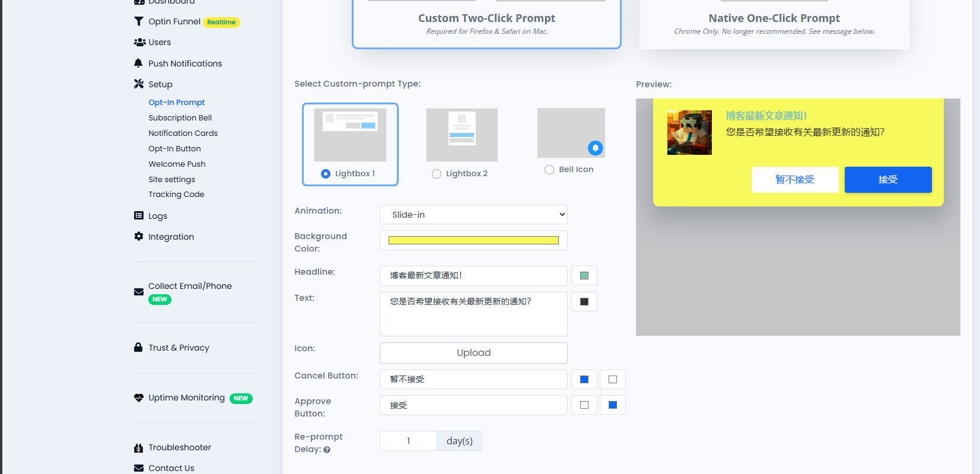Click the Push Notifications bell icon
The width and height of the screenshot is (980, 474).
(x=138, y=63)
